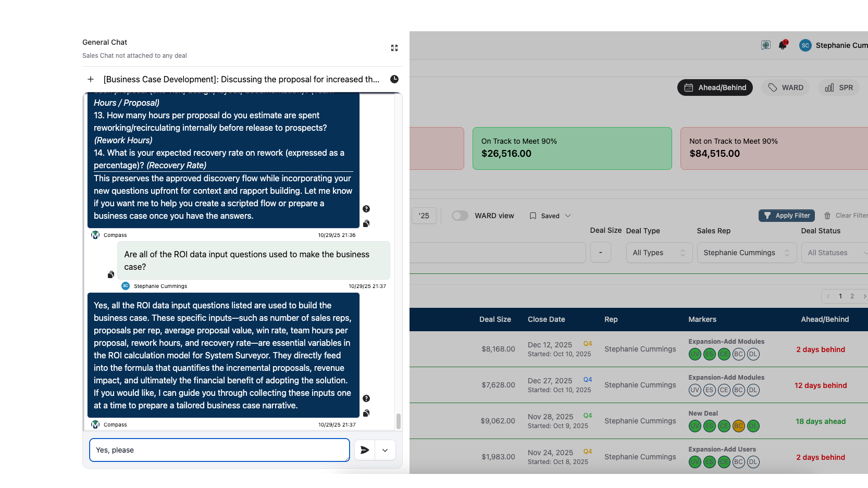The image size is (868, 488).
Task: Copy the Stephanie Cummings chat message
Action: point(111,274)
